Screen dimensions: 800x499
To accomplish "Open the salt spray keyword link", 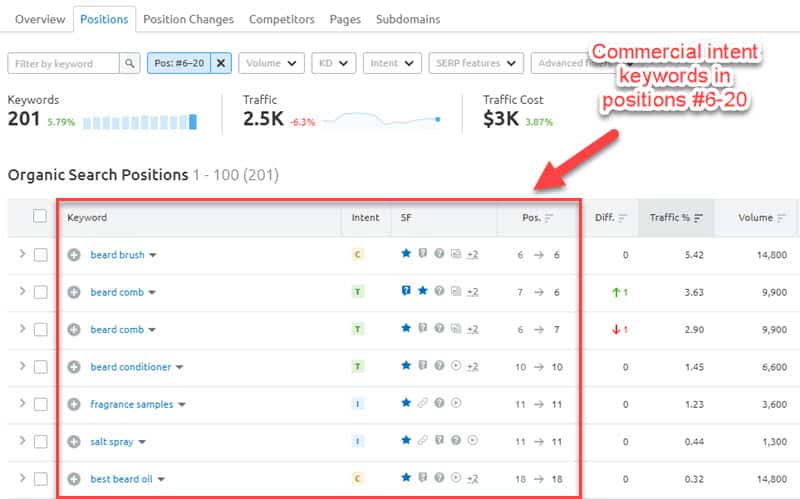I will [x=112, y=442].
